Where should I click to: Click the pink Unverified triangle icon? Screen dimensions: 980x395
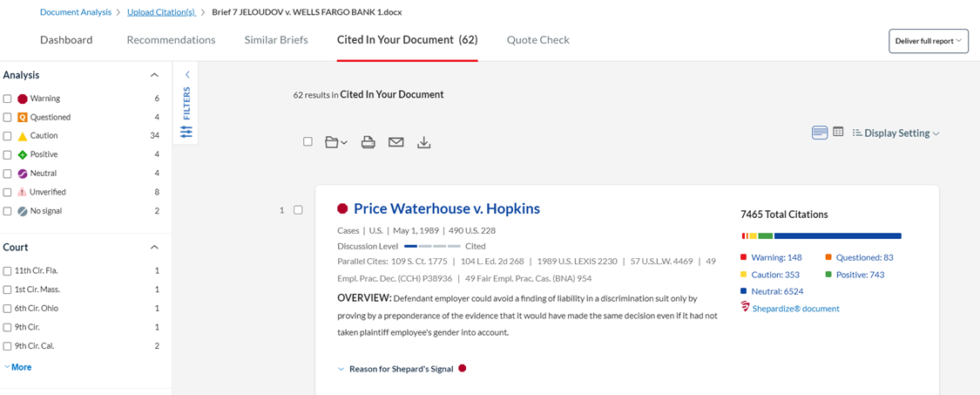pyautogui.click(x=23, y=192)
